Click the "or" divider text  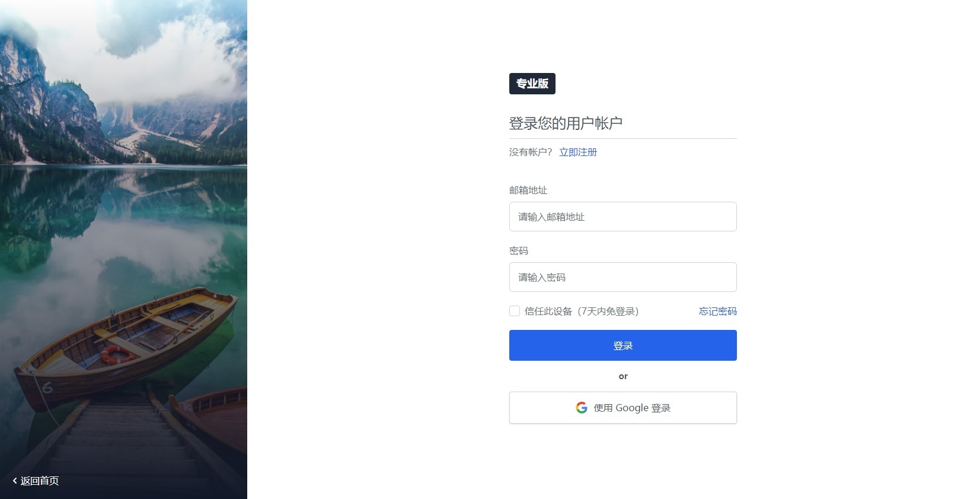point(623,376)
